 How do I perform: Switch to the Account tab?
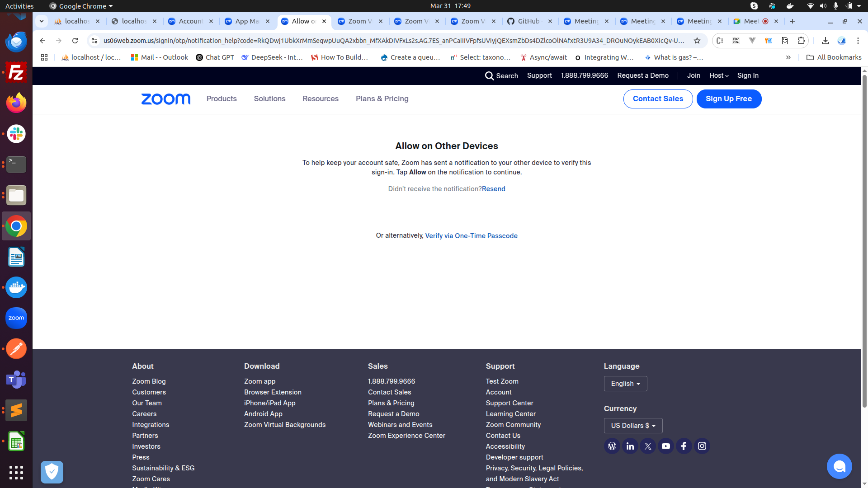[x=191, y=21]
